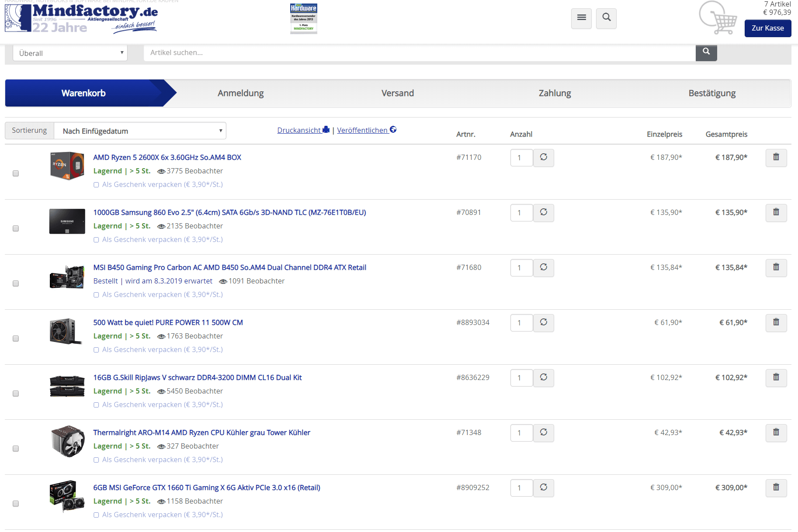Click the Ryzen 5 box thumbnail
Screen dimensions: 798x532
pyautogui.click(x=67, y=166)
